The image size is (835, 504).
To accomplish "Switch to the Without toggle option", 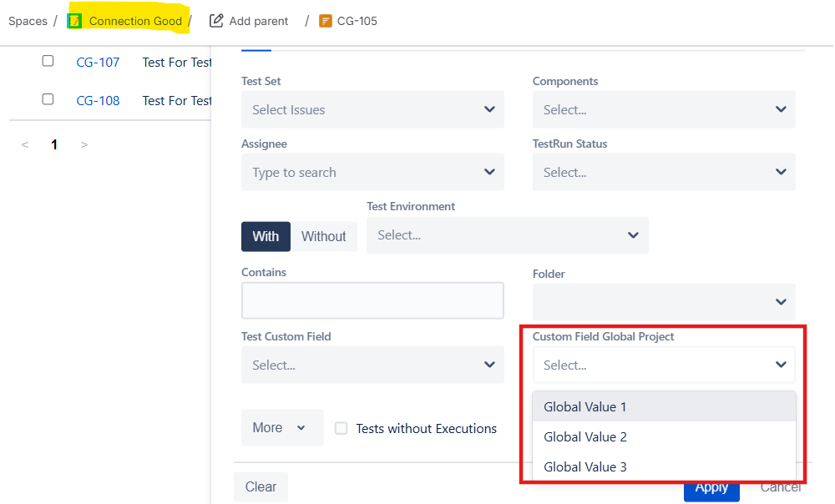I will coord(323,236).
